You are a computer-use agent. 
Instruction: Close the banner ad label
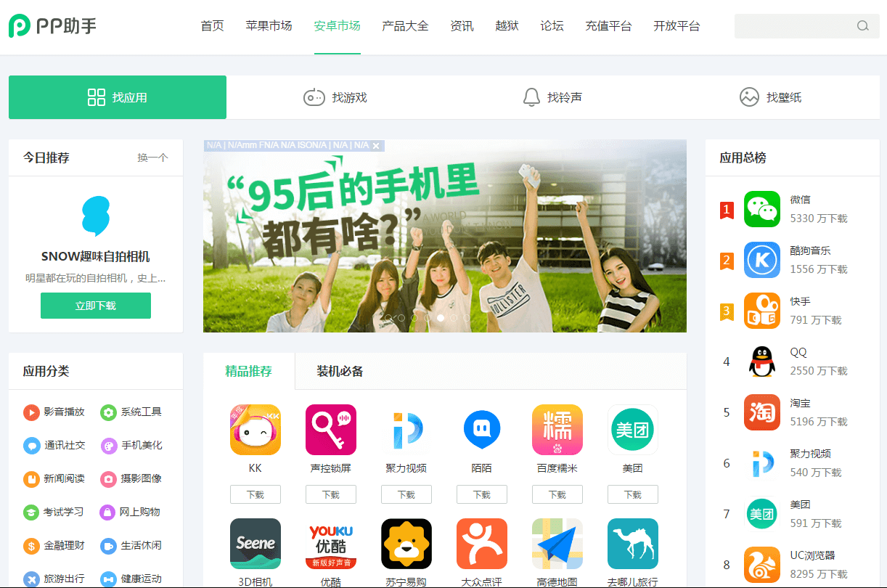pyautogui.click(x=376, y=146)
